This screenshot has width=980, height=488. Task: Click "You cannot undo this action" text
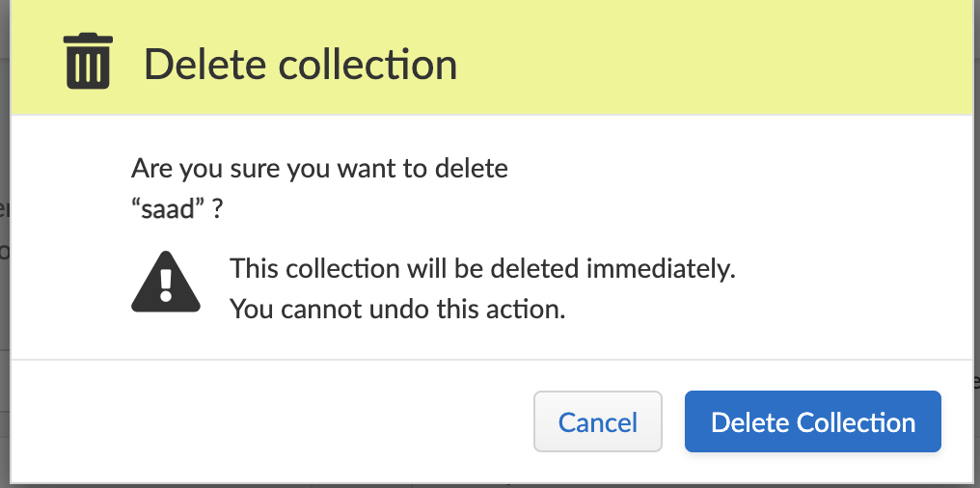(396, 310)
